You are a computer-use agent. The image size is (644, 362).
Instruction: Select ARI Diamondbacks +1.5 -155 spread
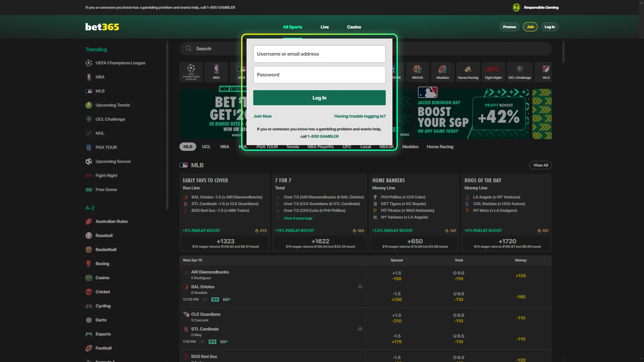point(397,276)
